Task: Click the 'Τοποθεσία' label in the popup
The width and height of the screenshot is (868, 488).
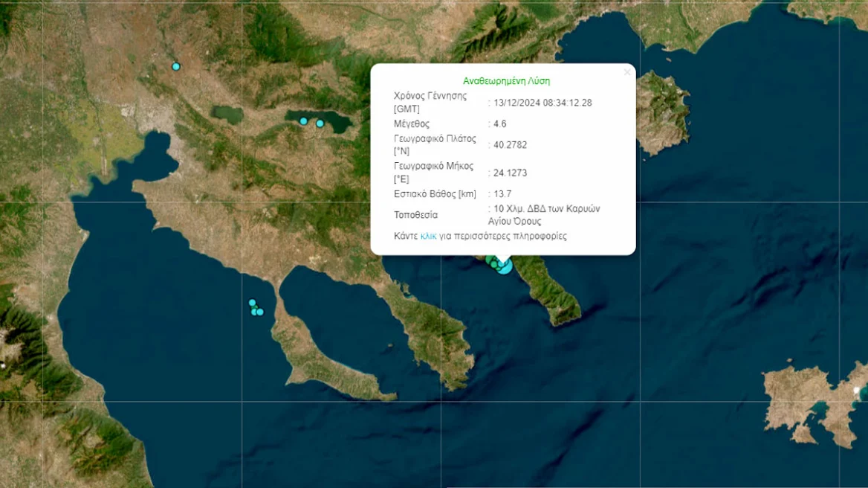Action: click(x=416, y=215)
